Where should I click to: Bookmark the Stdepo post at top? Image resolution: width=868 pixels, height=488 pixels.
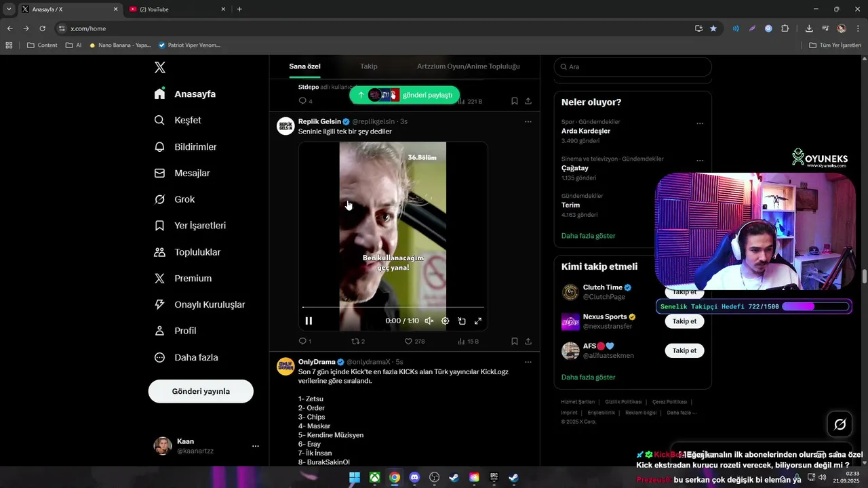tap(514, 101)
